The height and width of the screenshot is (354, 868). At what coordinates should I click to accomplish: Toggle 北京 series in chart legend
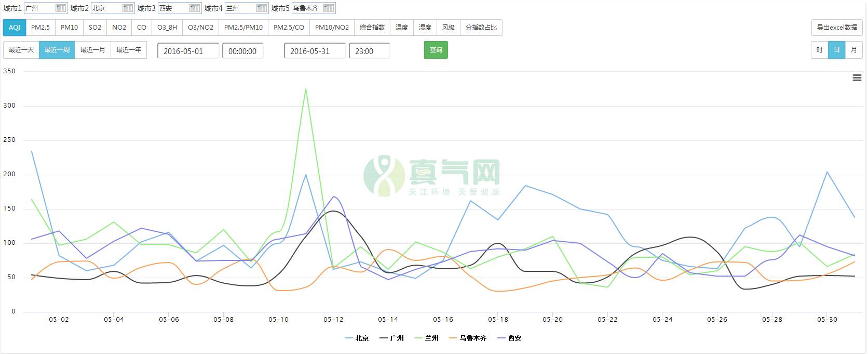point(357,338)
